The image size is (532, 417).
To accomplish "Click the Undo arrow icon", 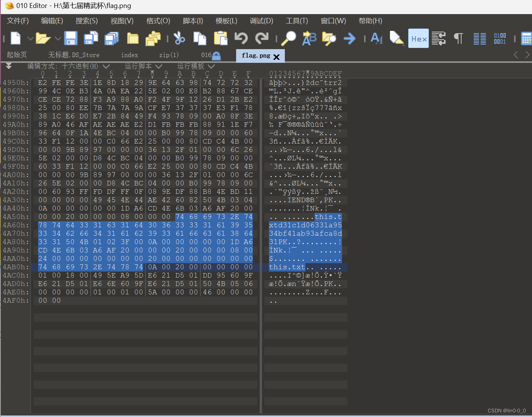I will tap(241, 38).
